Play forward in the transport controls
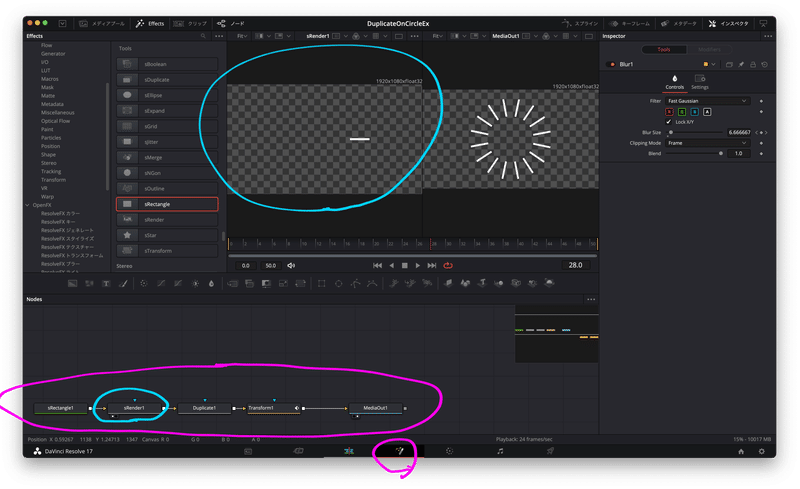This screenshot has height=489, width=800. pos(417,265)
